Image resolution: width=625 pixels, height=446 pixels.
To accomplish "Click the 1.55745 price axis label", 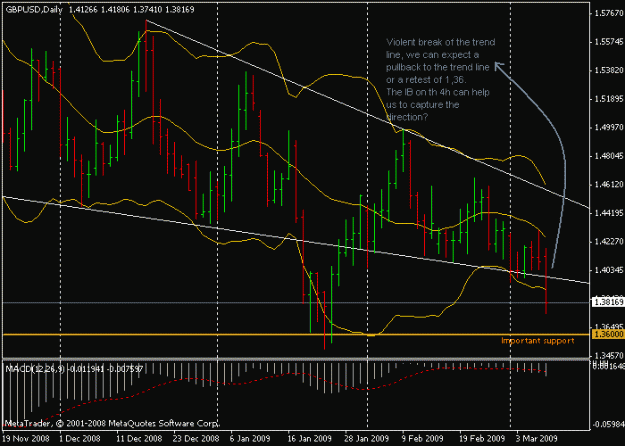I will (609, 42).
